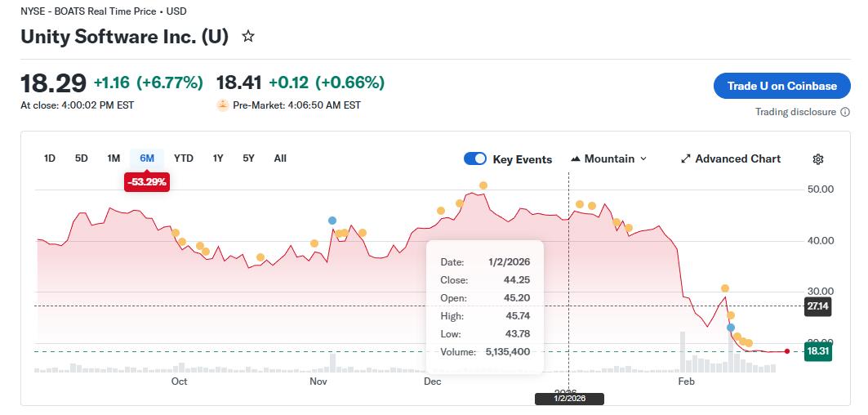
Task: Click the Trade U on Coinbase button
Action: click(781, 86)
